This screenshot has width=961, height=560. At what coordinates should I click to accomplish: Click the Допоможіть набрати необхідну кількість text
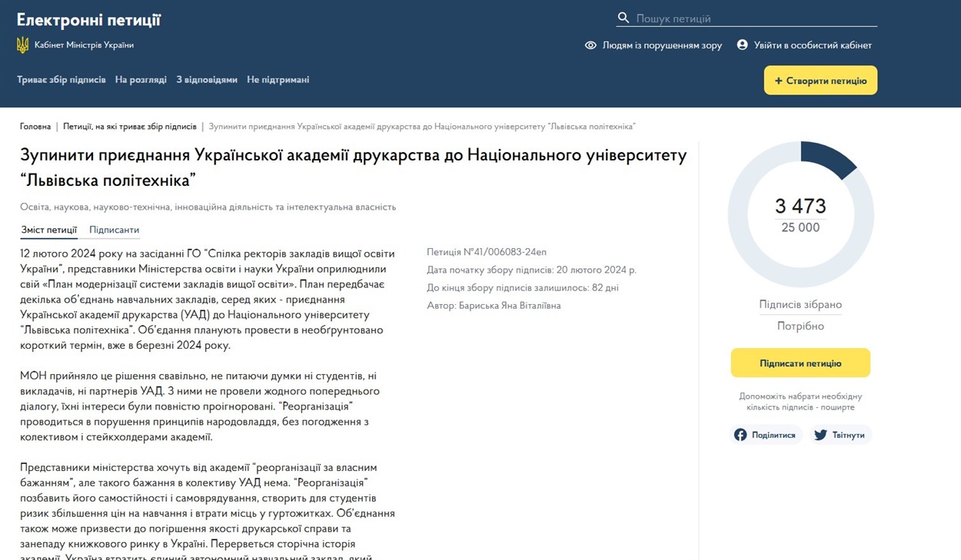point(800,402)
